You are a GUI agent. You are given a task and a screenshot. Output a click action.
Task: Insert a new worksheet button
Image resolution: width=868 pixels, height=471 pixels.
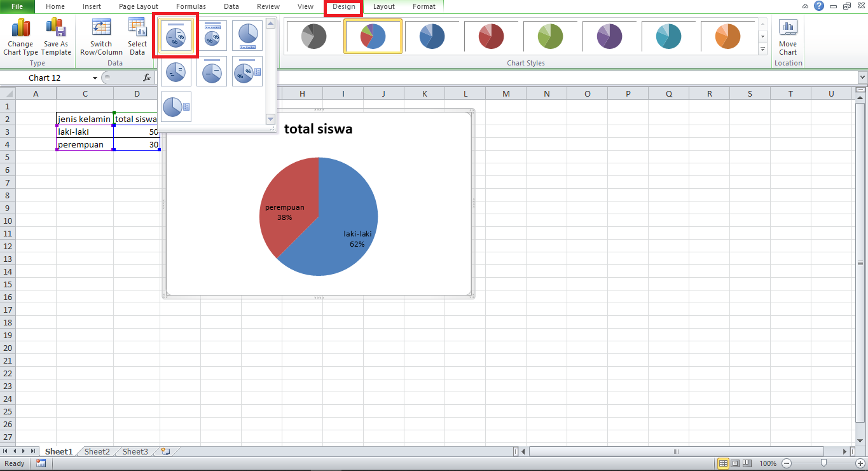click(164, 451)
